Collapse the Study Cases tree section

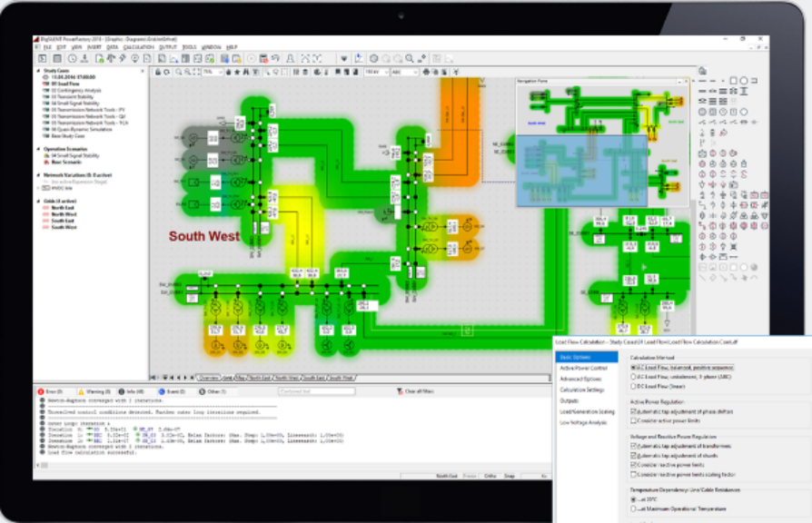pyautogui.click(x=38, y=72)
